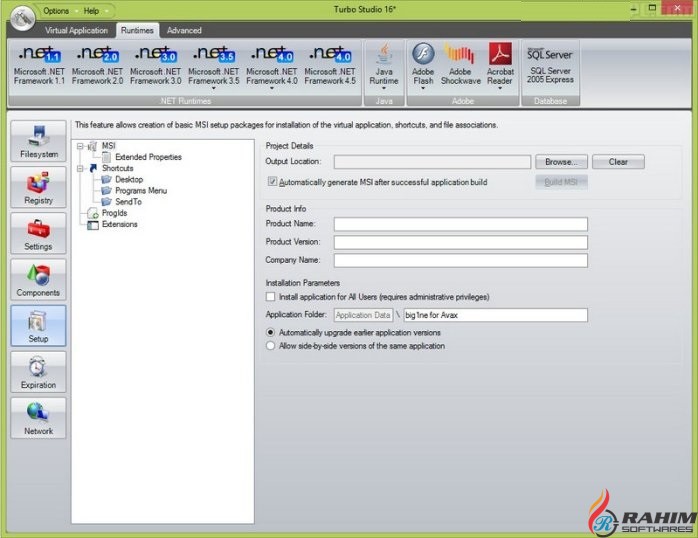Open the Components panel
The width and height of the screenshot is (698, 538).
tap(39, 279)
